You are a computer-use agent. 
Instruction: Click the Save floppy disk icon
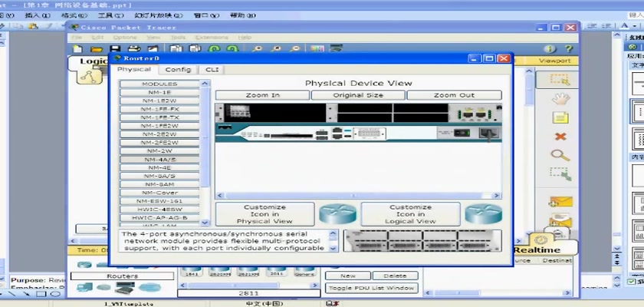coord(115,48)
